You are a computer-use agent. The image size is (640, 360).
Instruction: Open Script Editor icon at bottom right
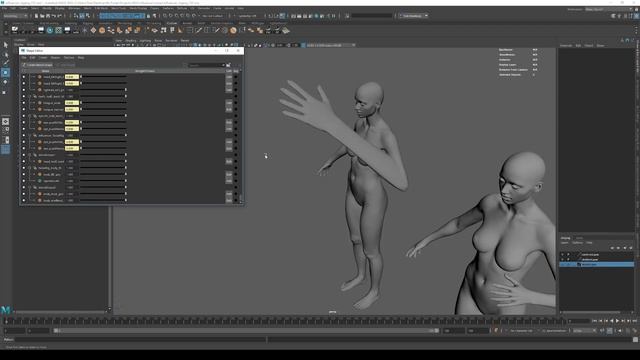[x=636, y=339]
